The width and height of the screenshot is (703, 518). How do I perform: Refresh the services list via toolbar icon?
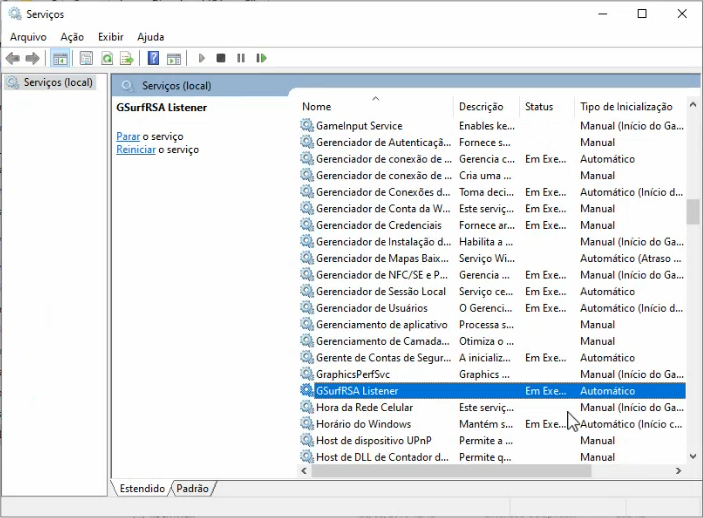(107, 58)
